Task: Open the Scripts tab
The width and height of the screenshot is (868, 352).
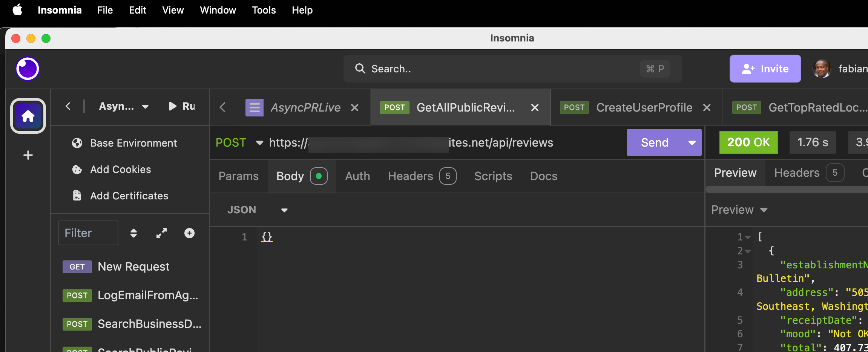Action: point(493,176)
